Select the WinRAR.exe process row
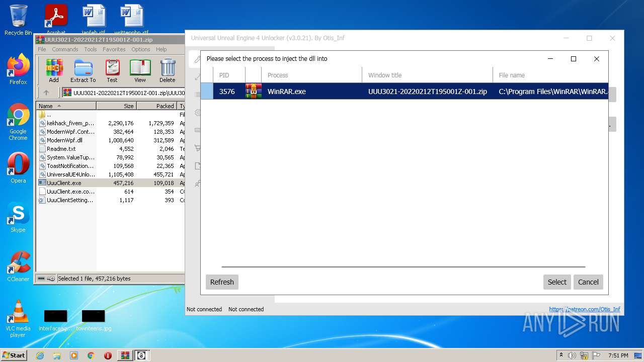This screenshot has width=644, height=362. (405, 92)
